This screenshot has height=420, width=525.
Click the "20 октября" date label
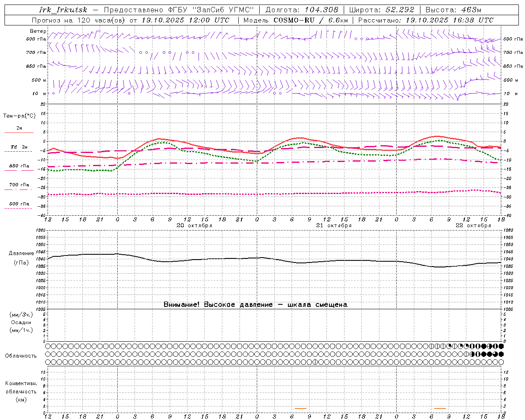click(x=194, y=226)
